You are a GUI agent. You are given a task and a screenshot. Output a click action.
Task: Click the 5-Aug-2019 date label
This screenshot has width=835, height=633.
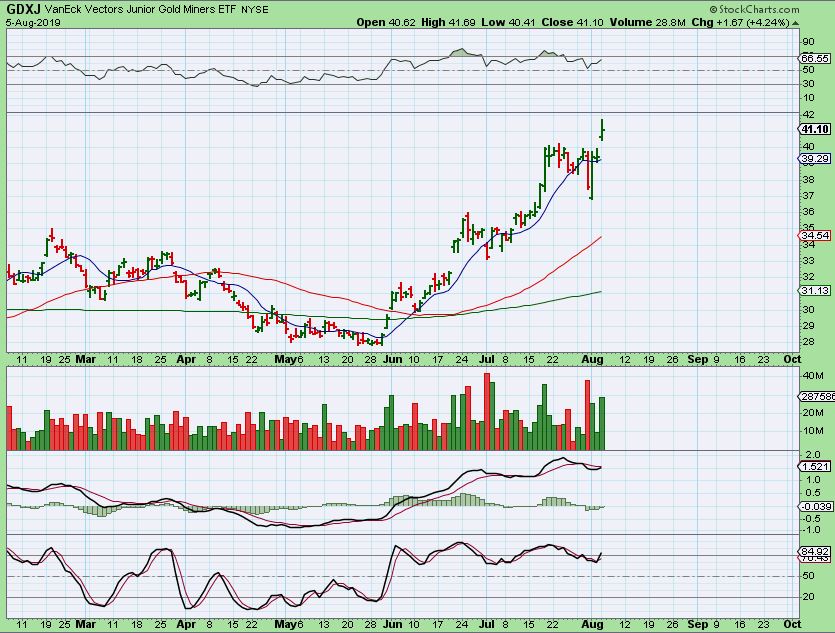(x=33, y=22)
